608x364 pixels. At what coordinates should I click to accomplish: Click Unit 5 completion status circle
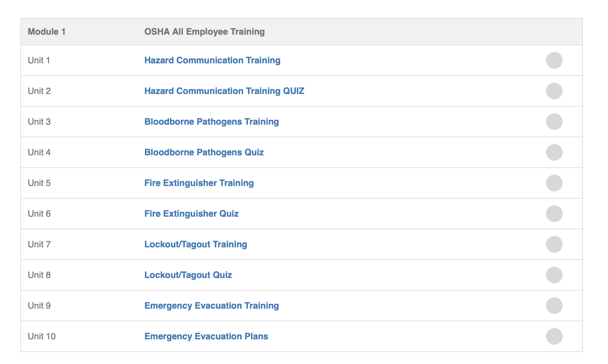tap(554, 183)
